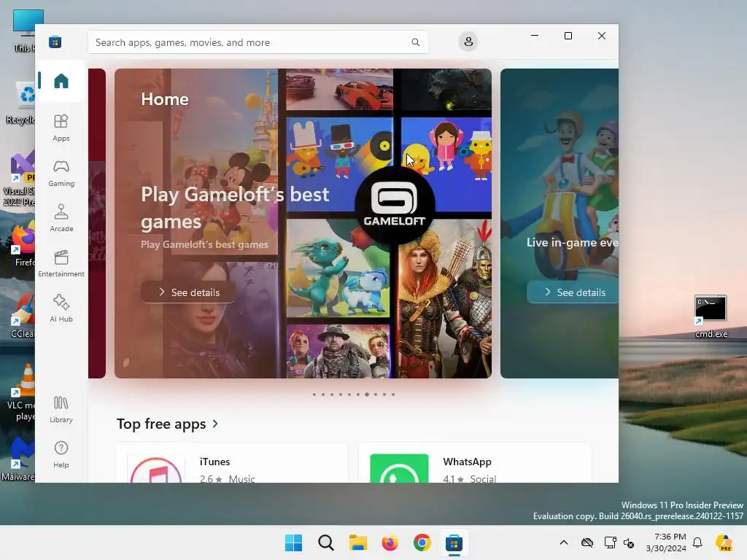Open the Home section in Store sidebar
Image resolution: width=747 pixels, height=560 pixels.
click(61, 81)
